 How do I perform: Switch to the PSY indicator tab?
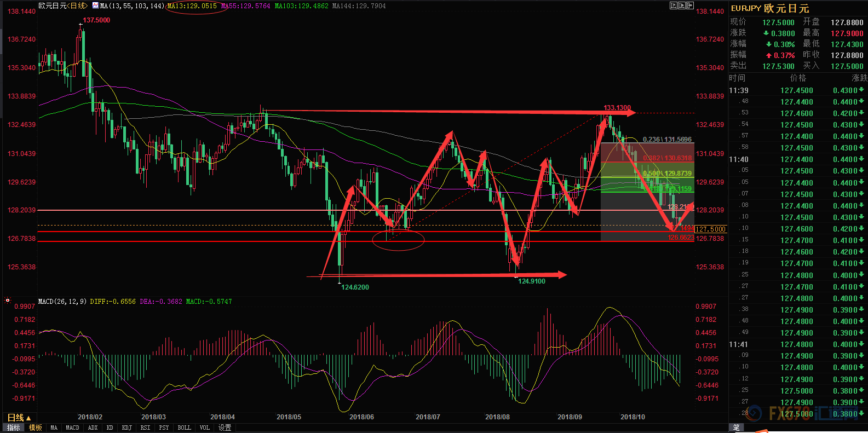point(164,428)
